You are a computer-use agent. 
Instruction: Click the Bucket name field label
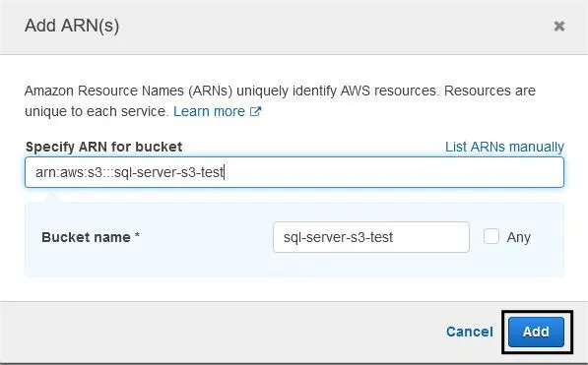[x=86, y=237]
